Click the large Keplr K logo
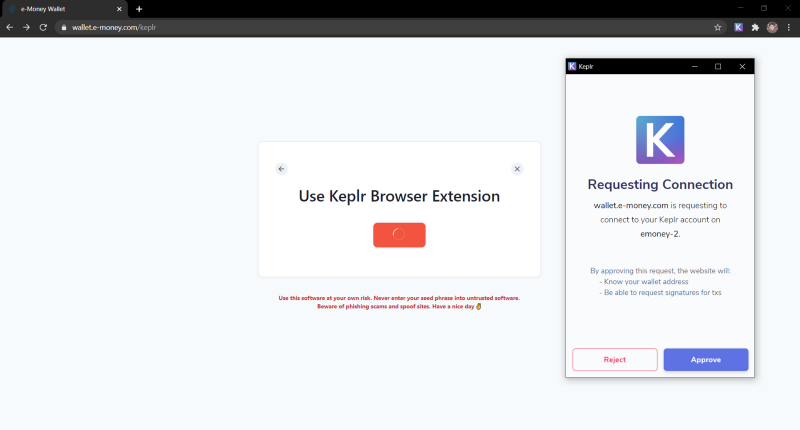Screen dimensions: 800x430 (x=660, y=140)
